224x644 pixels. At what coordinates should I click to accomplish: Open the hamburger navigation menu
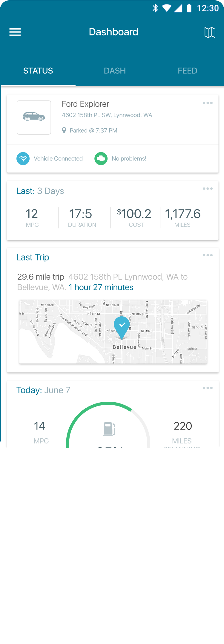[15, 32]
